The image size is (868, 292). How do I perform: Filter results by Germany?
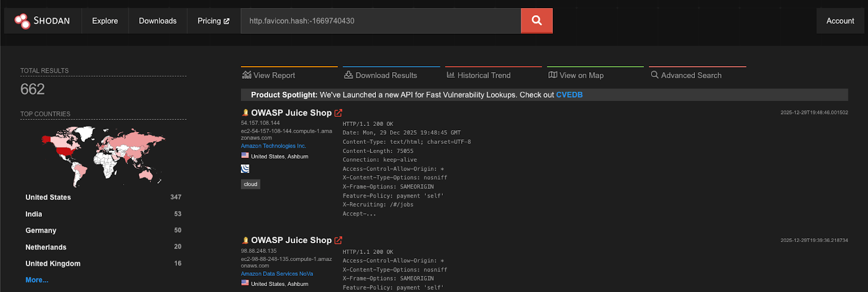click(41, 231)
